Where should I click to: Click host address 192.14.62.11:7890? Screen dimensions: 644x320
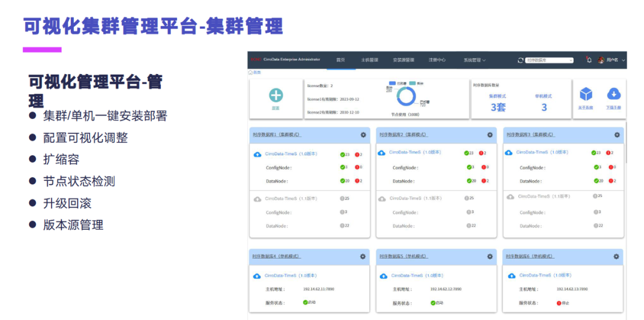(x=318, y=289)
